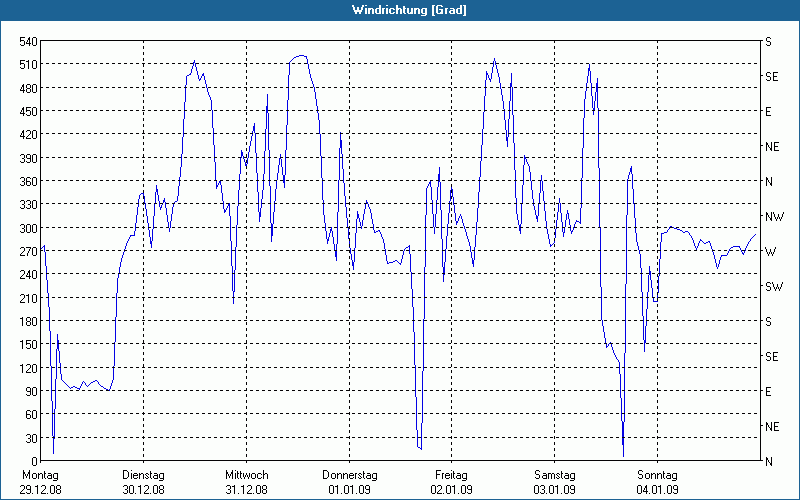Screen dimensions: 800x500
Task: Click the 02.01.09 date label
Action: tap(452, 490)
